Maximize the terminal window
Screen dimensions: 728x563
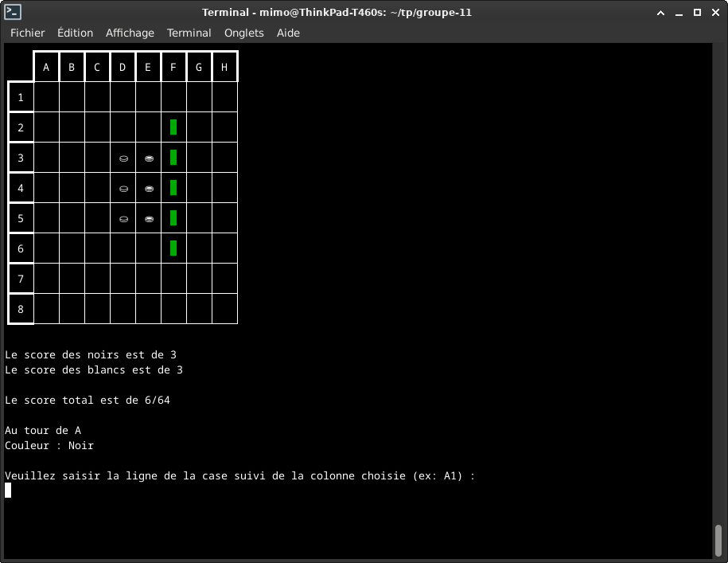tap(697, 12)
